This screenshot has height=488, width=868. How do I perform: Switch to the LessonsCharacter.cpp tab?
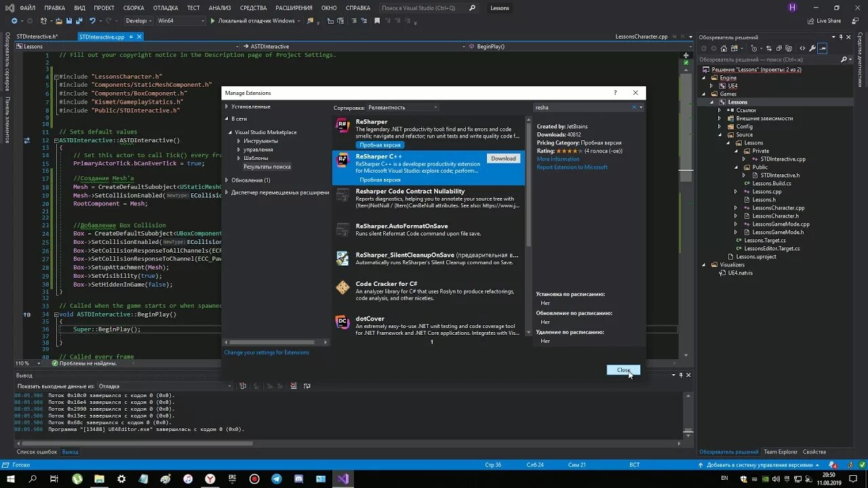click(642, 37)
